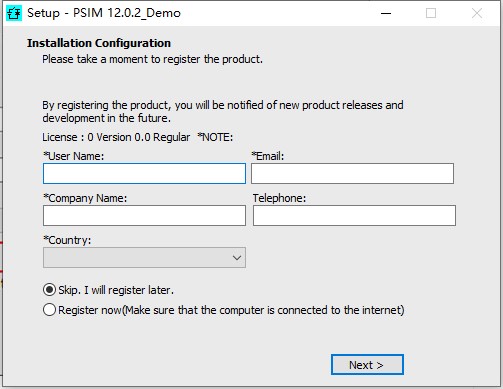Viewport: 503px width, 389px height.
Task: Click the Next > button
Action: pos(367,365)
